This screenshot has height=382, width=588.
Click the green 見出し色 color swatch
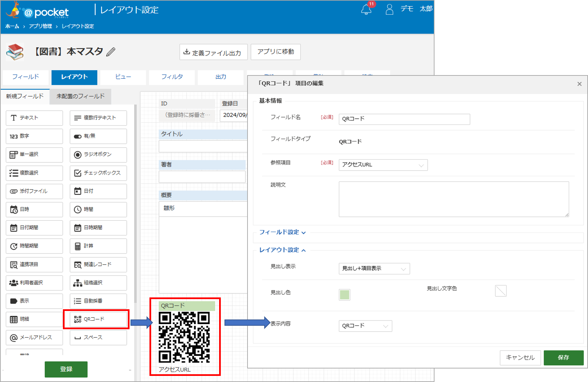tap(344, 295)
